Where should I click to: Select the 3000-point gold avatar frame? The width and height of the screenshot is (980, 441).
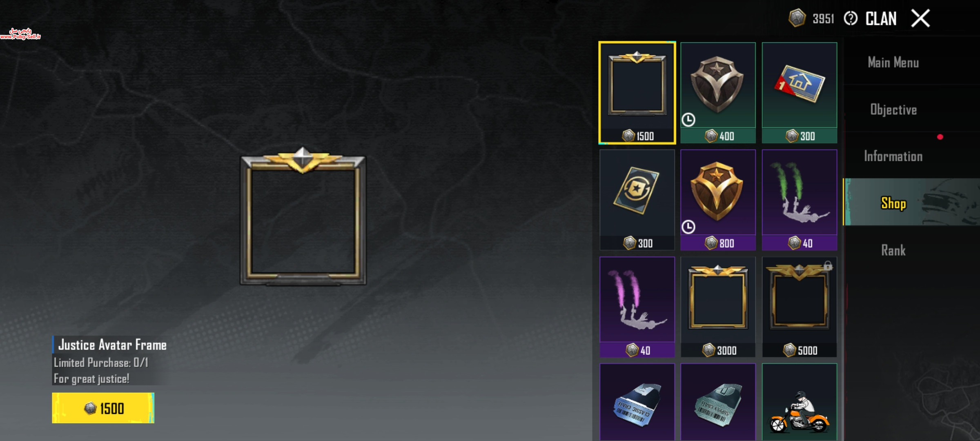718,307
